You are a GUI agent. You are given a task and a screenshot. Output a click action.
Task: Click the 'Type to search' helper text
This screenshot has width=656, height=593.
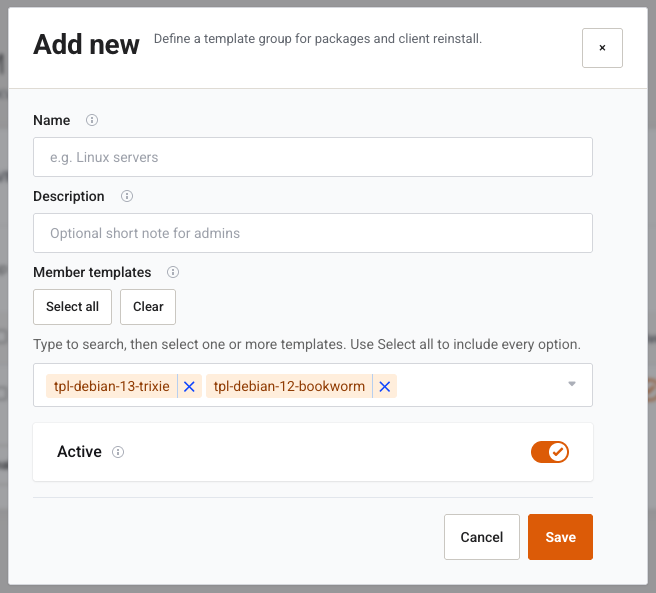pyautogui.click(x=307, y=344)
